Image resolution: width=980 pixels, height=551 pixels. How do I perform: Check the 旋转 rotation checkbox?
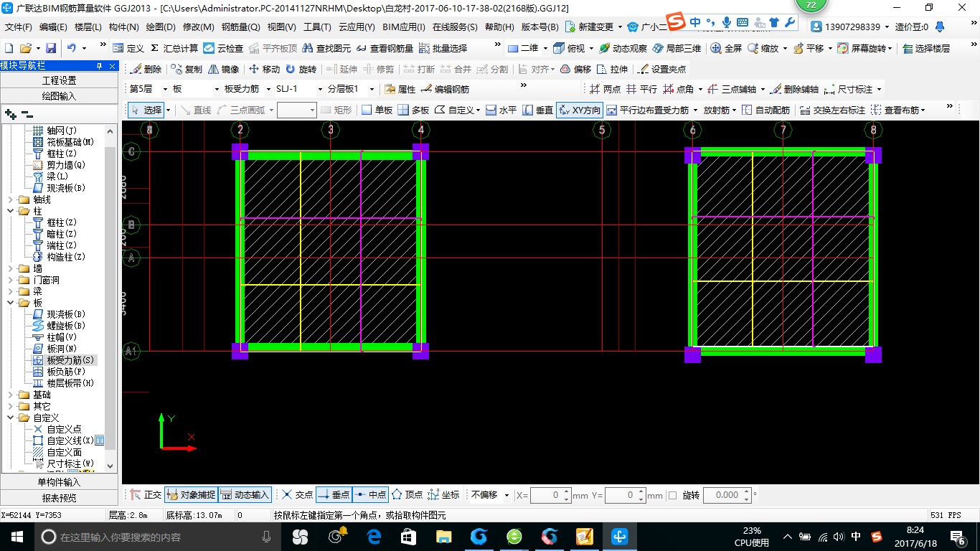tap(672, 495)
